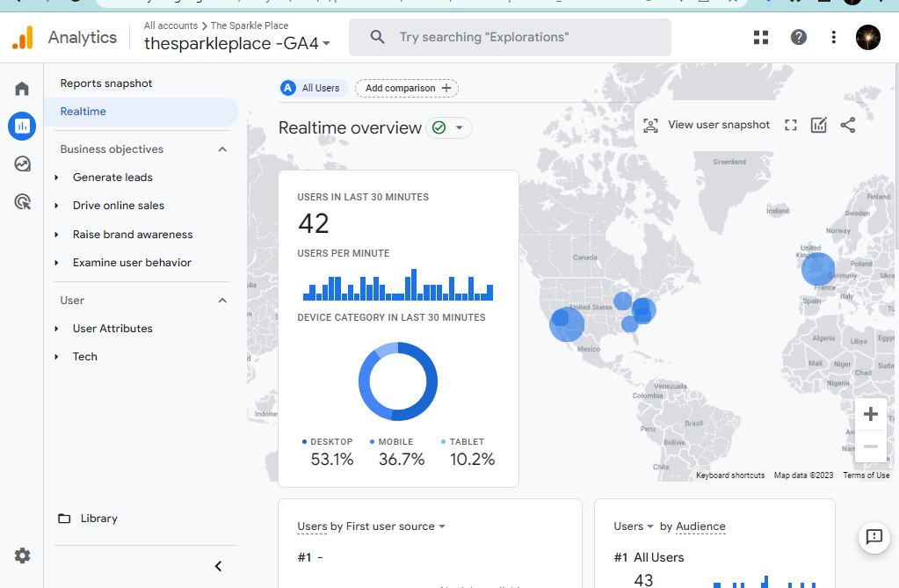Zoom in on the map
Screen dimensions: 899x588
[x=871, y=414]
